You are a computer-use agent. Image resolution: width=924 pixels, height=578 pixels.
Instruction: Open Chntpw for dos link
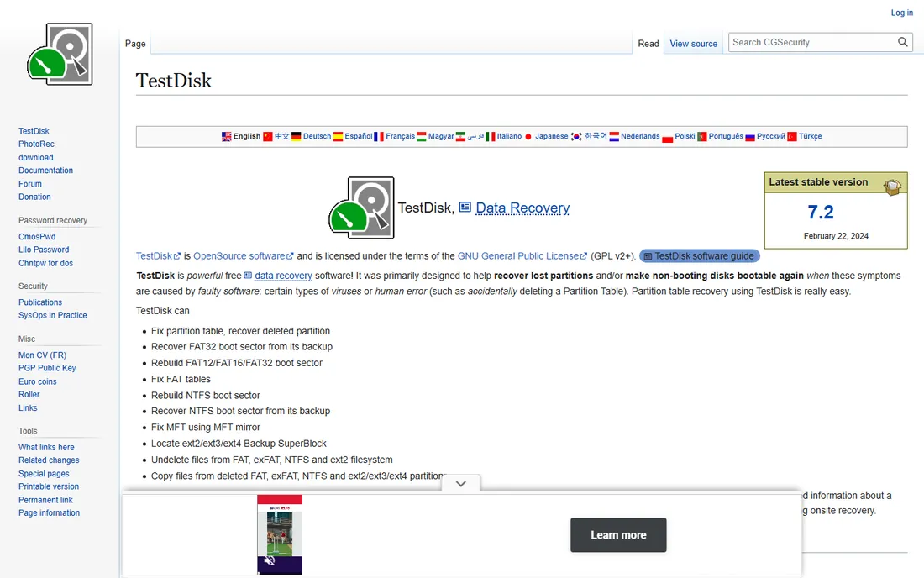coord(45,263)
